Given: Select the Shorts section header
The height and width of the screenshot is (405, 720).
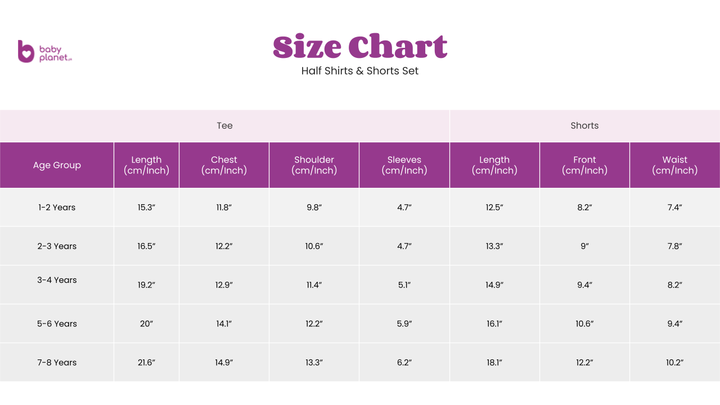Looking at the screenshot, I should coord(584,126).
